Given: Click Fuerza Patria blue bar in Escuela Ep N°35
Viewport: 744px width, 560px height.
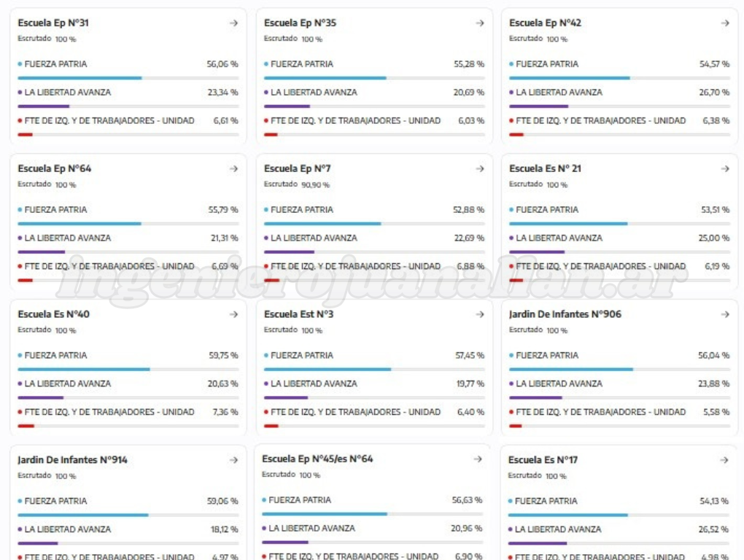Looking at the screenshot, I should tap(325, 77).
